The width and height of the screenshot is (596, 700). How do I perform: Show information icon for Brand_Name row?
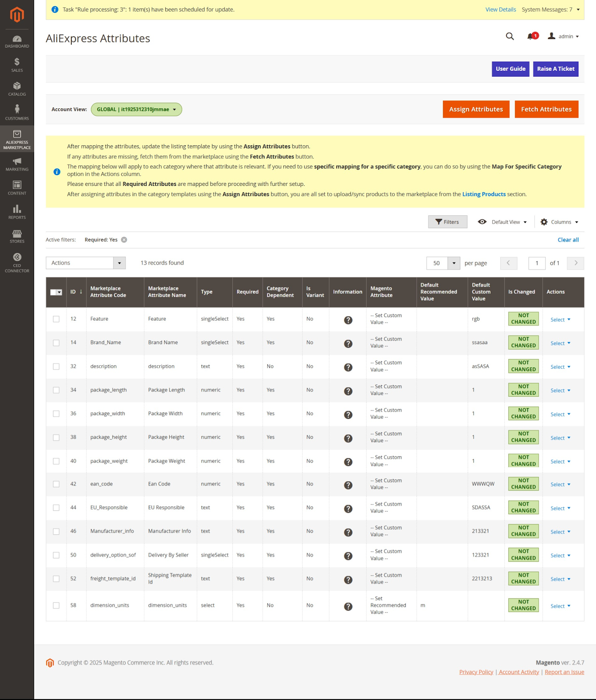pyautogui.click(x=348, y=343)
